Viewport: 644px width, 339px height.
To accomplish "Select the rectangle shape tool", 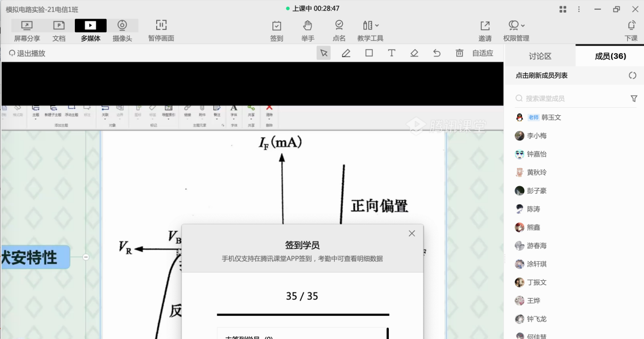I will [369, 53].
